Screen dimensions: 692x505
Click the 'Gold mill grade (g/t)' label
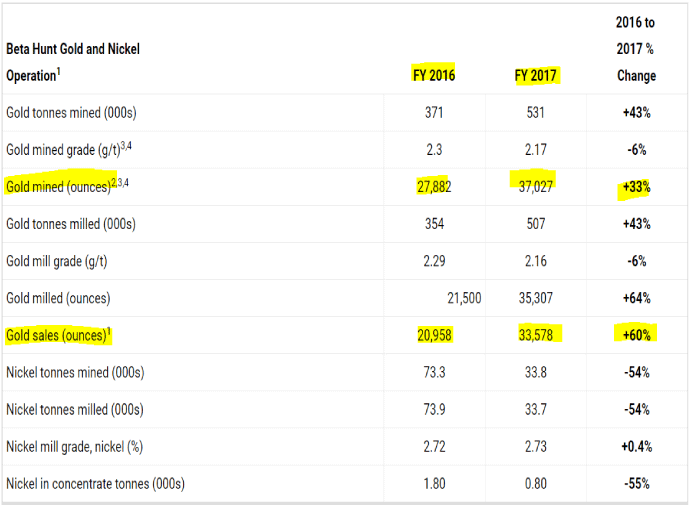pyautogui.click(x=56, y=261)
